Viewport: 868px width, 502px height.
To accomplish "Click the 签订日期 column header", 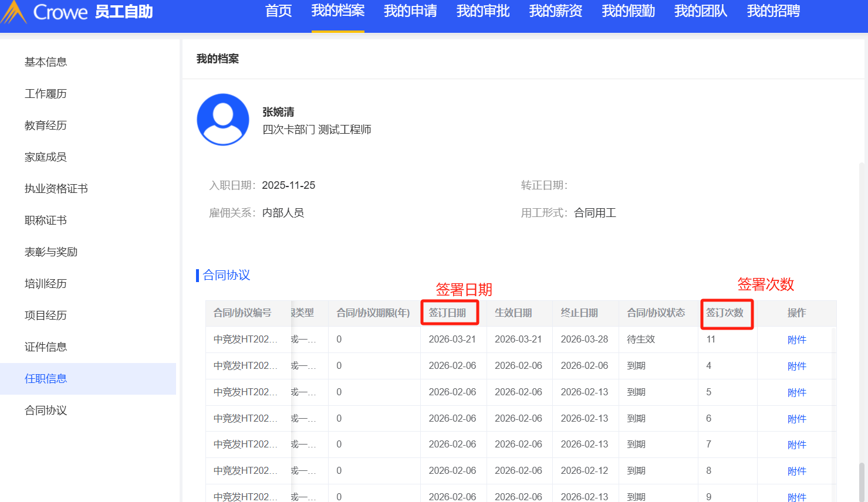I will pos(447,313).
